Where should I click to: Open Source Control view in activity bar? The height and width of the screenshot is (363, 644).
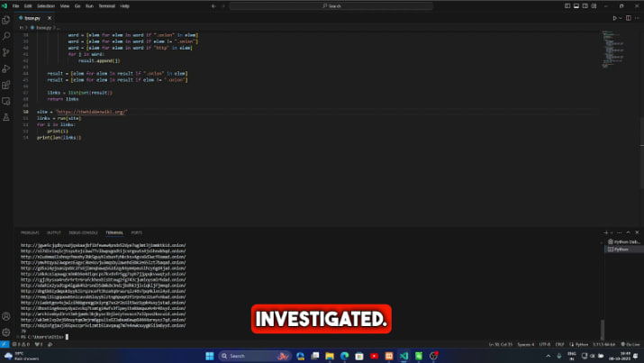click(x=6, y=52)
